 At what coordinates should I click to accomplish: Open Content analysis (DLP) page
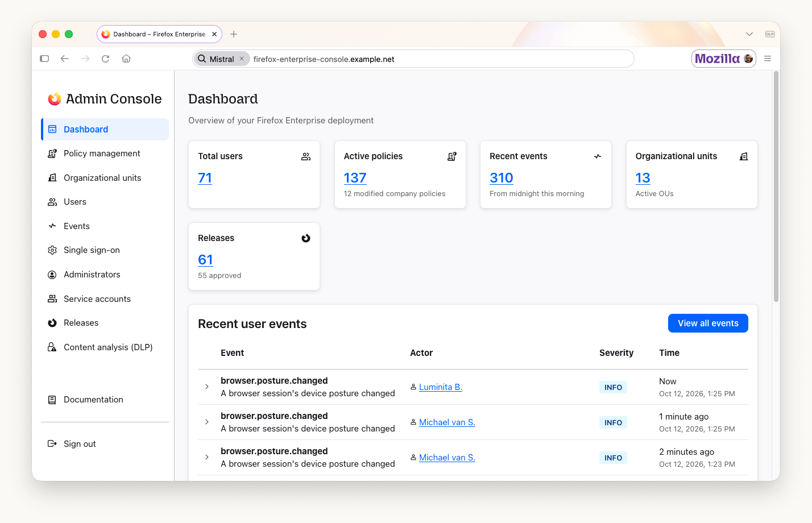coord(105,347)
